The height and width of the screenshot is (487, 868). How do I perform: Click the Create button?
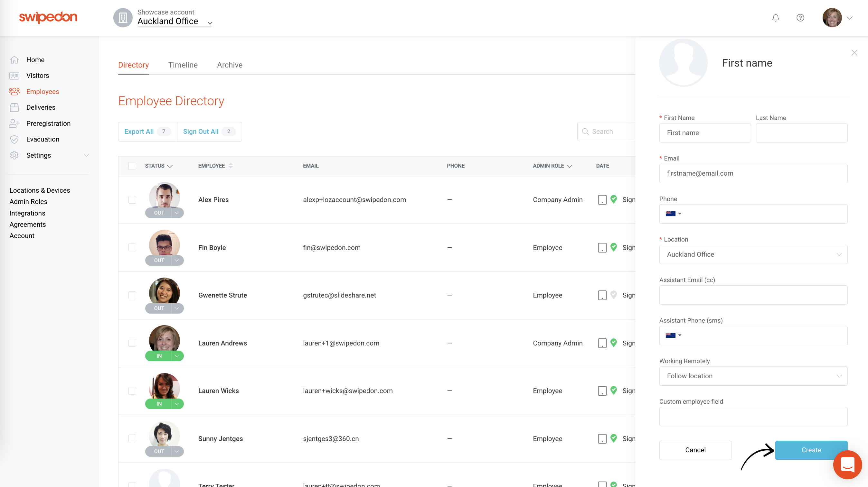[811, 450]
